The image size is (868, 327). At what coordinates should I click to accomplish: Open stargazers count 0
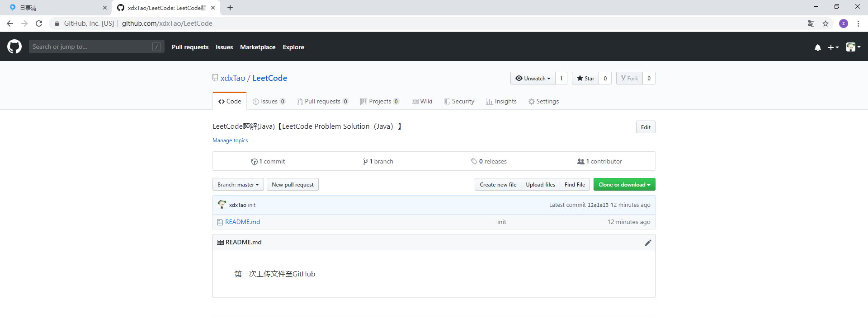point(605,78)
